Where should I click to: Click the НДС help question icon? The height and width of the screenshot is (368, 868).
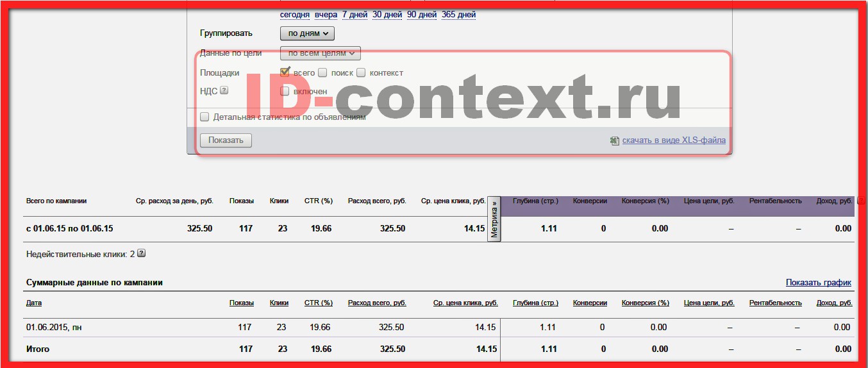[224, 90]
